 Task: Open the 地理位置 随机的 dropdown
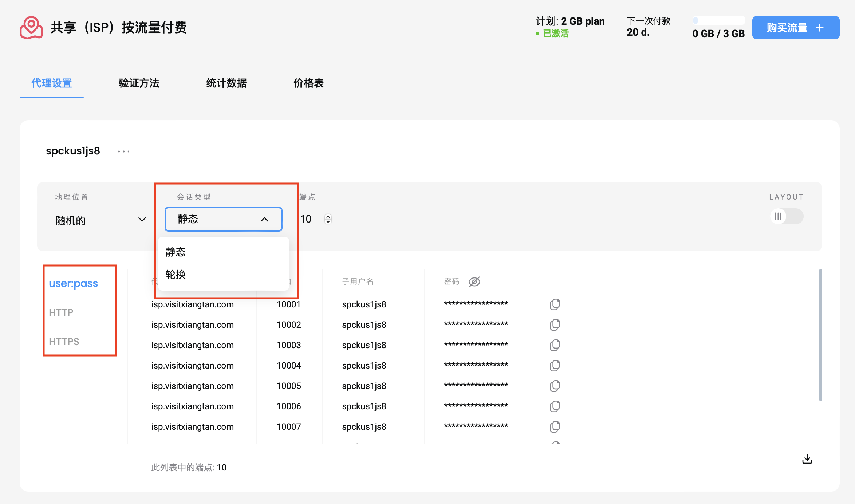tap(101, 220)
